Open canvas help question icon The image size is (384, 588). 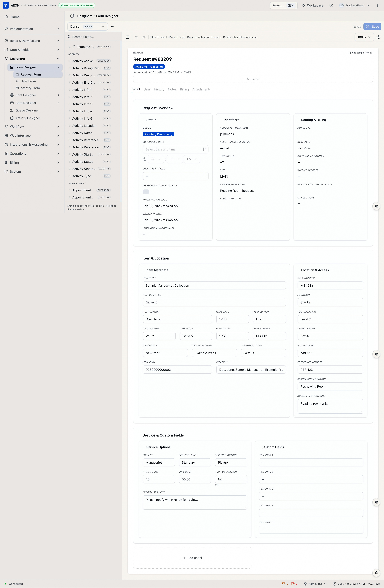pos(379,37)
